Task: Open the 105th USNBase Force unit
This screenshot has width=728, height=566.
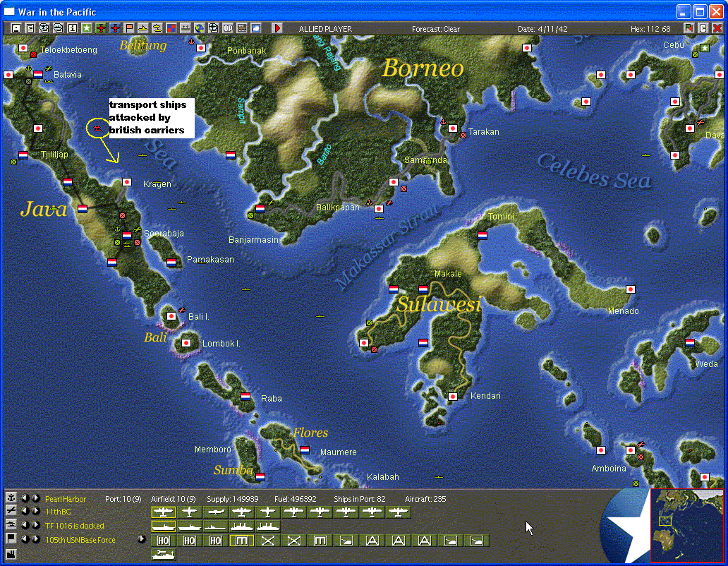Action: (80, 540)
